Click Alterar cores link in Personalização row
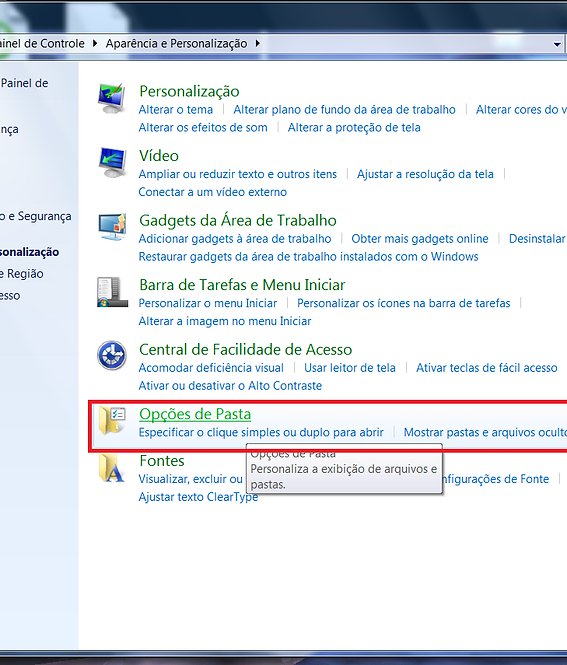The image size is (567, 665). pyautogui.click(x=521, y=109)
